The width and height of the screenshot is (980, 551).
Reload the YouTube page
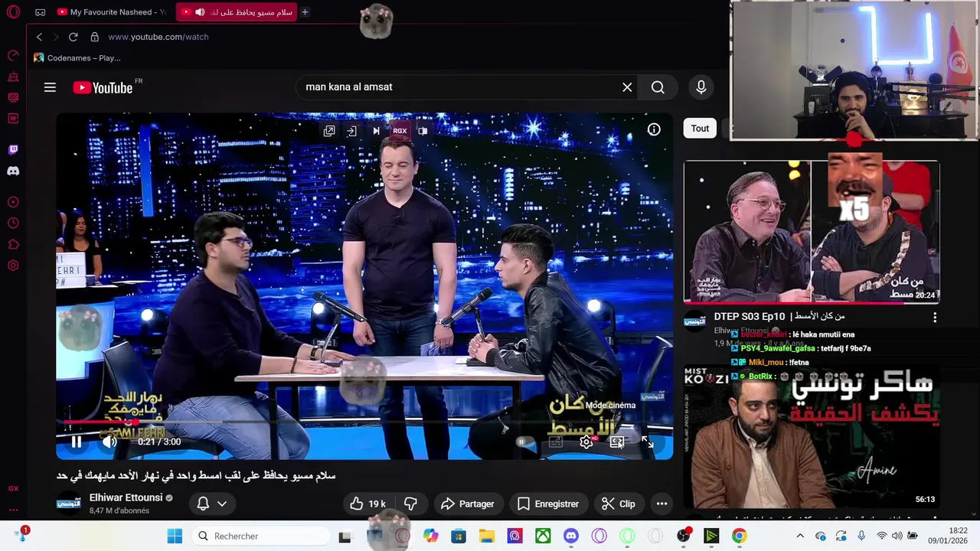73,37
